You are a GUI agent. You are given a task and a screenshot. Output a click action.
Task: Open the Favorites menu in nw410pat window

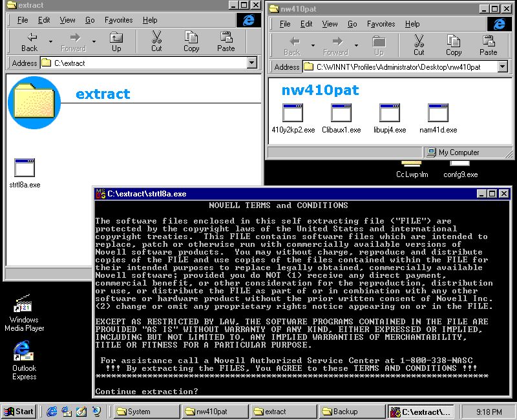381,24
